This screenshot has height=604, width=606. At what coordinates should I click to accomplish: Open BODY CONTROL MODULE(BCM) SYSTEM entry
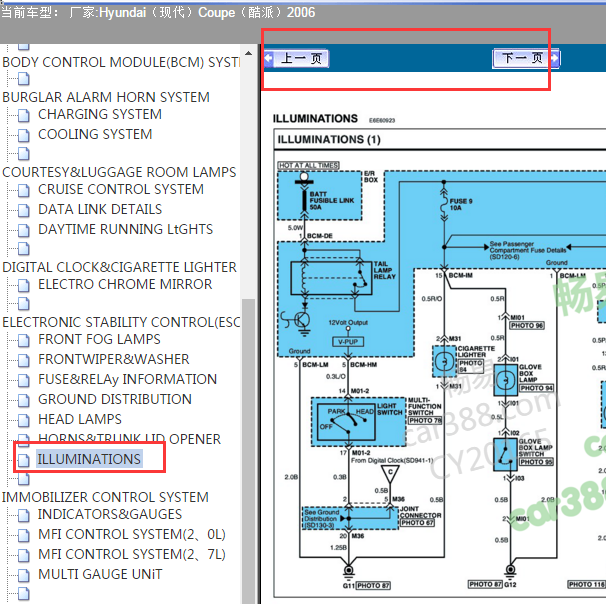point(121,62)
